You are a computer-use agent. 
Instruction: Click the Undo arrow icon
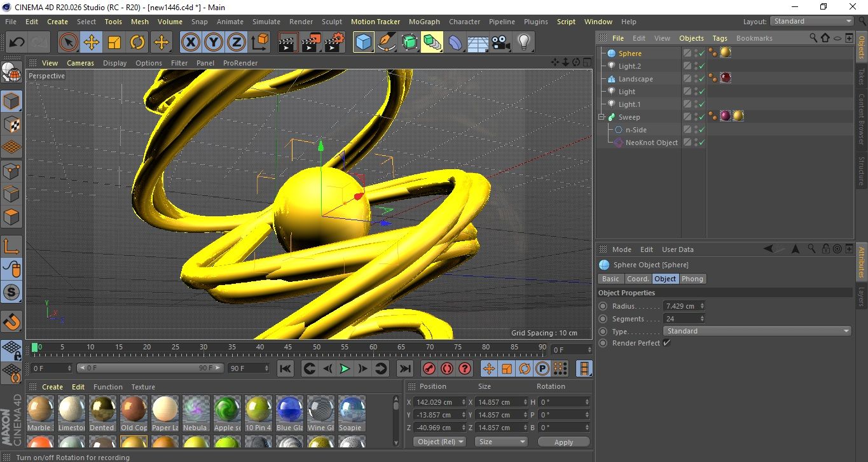point(17,43)
